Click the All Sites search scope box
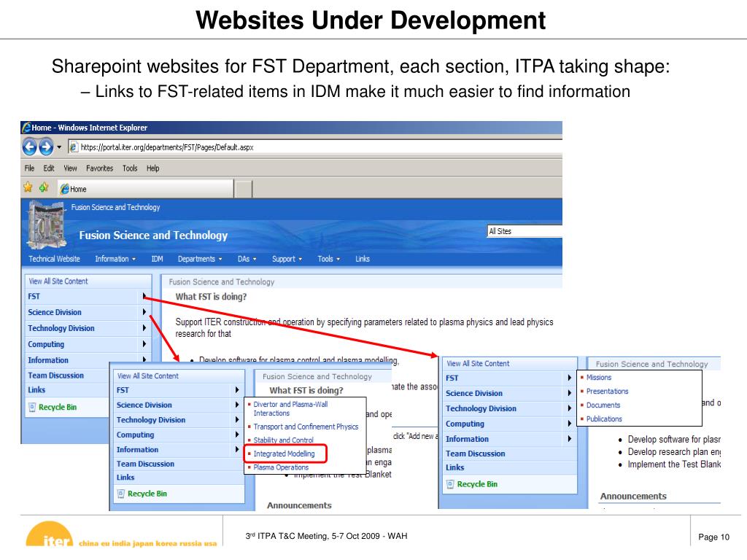747x560 pixels. (x=525, y=231)
